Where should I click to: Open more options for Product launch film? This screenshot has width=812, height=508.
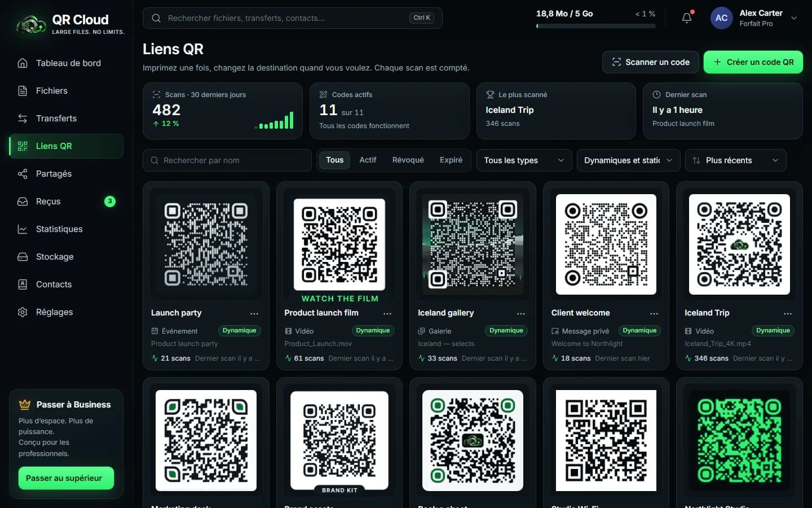[387, 313]
